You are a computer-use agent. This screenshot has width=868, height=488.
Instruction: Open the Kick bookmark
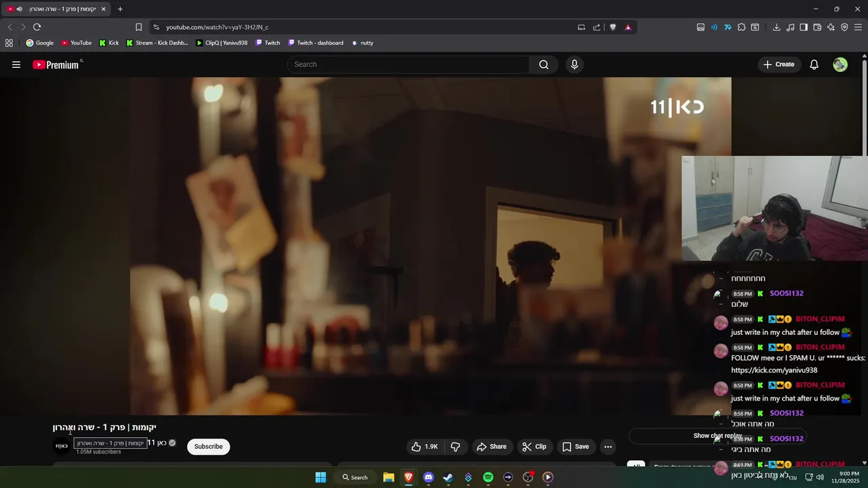pos(108,43)
